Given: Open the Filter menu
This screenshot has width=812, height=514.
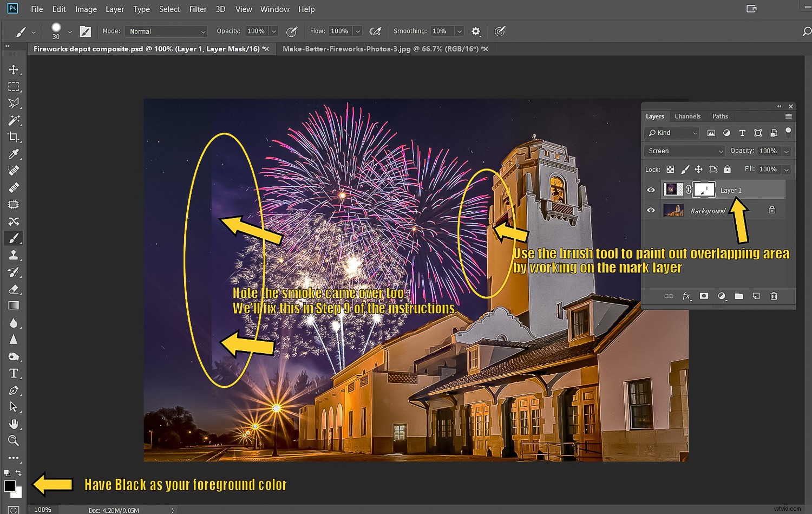Looking at the screenshot, I should pos(198,9).
